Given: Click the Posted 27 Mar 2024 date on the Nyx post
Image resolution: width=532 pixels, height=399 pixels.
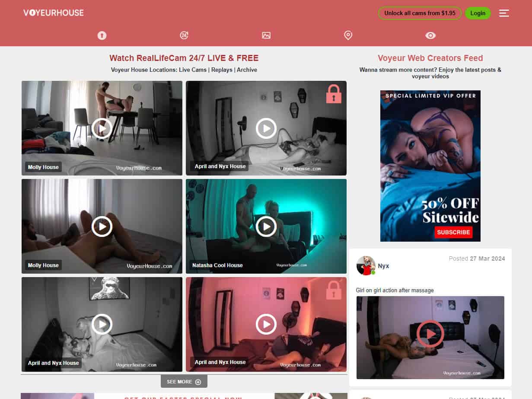Looking at the screenshot, I should [477, 259].
